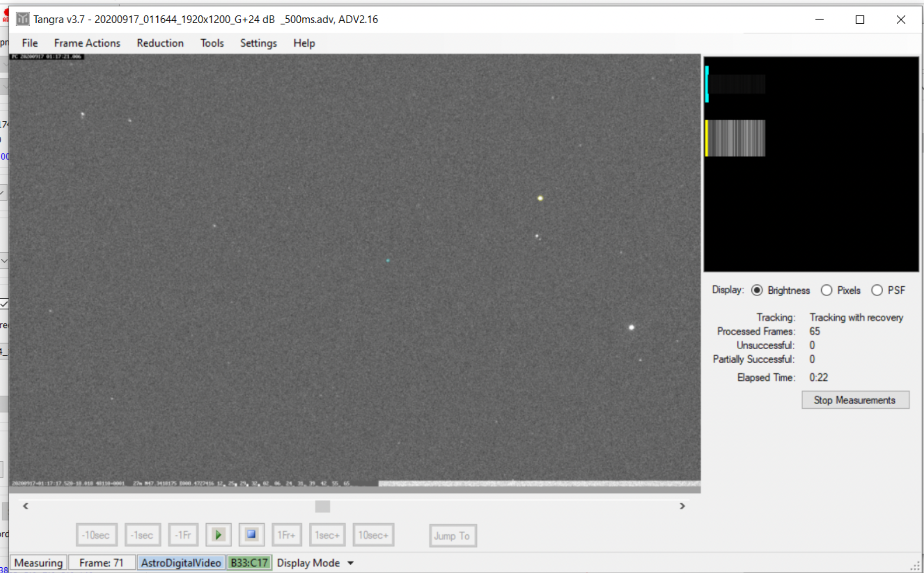The height and width of the screenshot is (573, 924).
Task: Advance one frame with 1Fr+
Action: tap(286, 535)
